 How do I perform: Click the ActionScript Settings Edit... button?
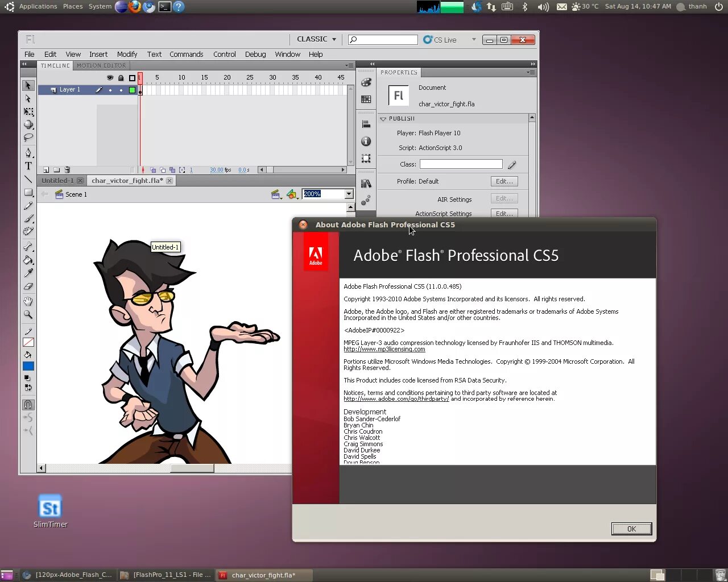[x=504, y=213]
